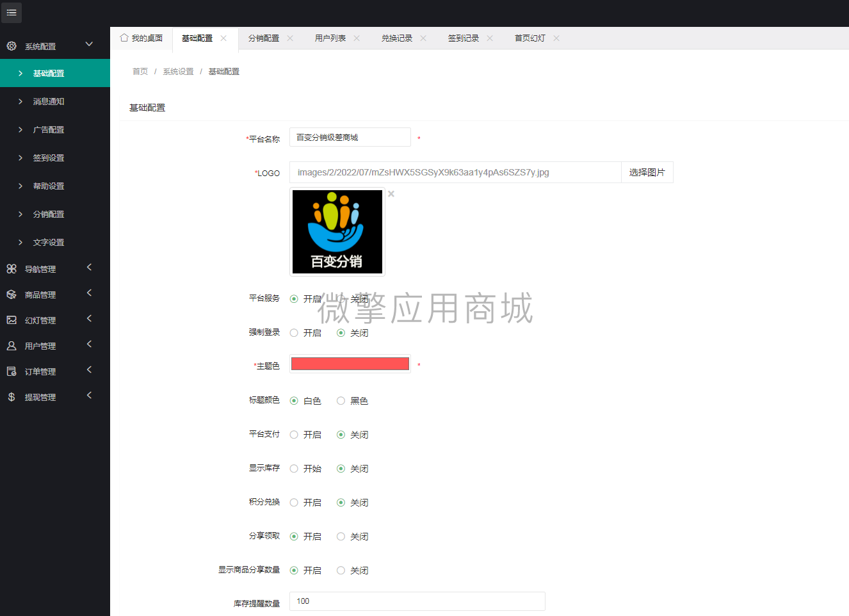Set 平台支付 to 开启
The width and height of the screenshot is (849, 616).
pyautogui.click(x=294, y=435)
